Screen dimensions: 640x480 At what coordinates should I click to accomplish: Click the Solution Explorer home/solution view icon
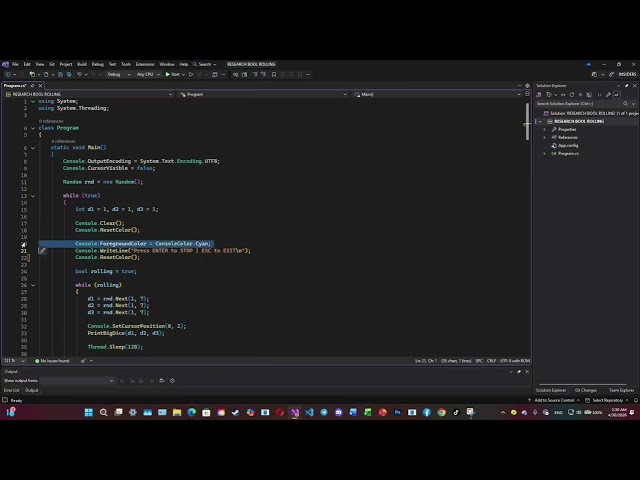coord(539,95)
